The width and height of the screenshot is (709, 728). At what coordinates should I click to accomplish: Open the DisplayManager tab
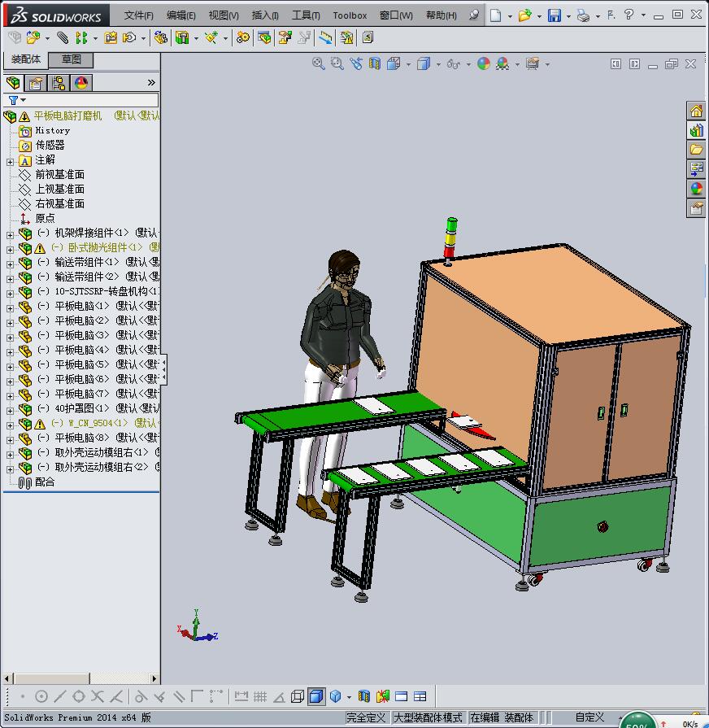point(81,83)
